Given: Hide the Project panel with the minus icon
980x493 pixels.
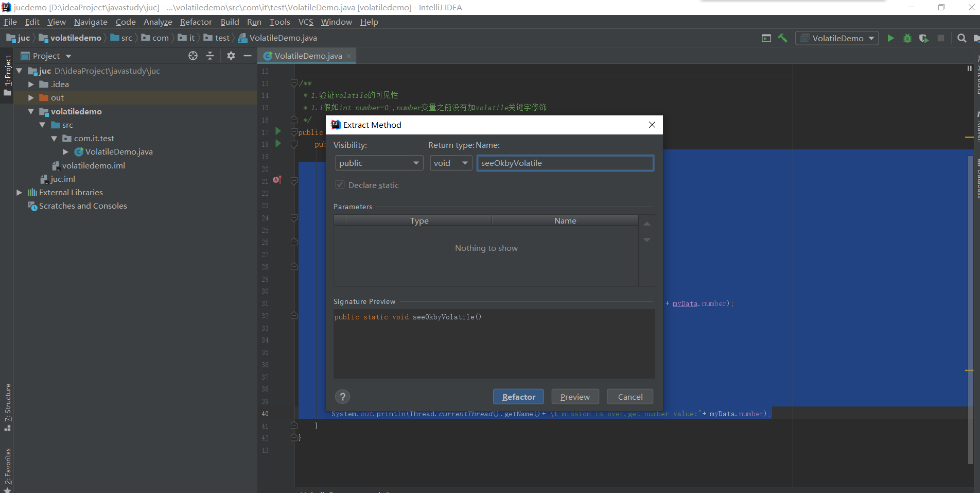Looking at the screenshot, I should 248,56.
